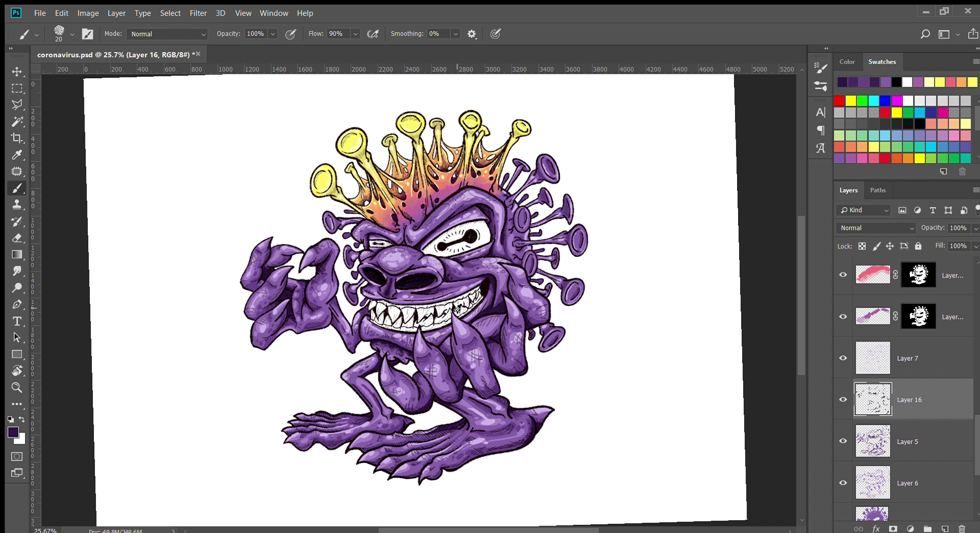980x533 pixels.
Task: Open brush smoothing options gear
Action: [472, 34]
